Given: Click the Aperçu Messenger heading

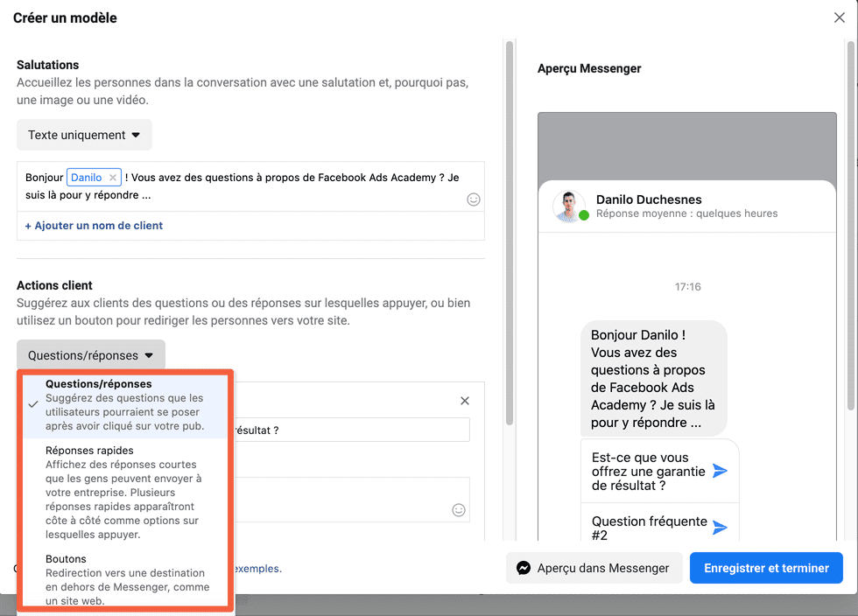Looking at the screenshot, I should (x=589, y=68).
